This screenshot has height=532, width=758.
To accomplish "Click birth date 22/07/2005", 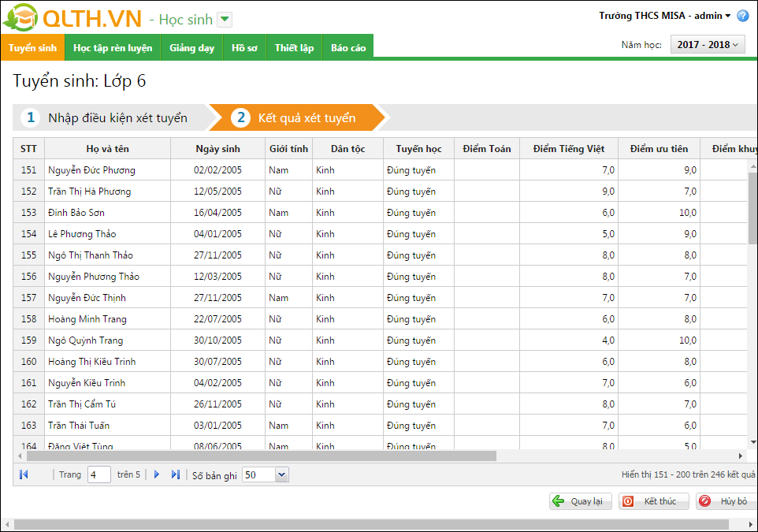I will (x=217, y=318).
